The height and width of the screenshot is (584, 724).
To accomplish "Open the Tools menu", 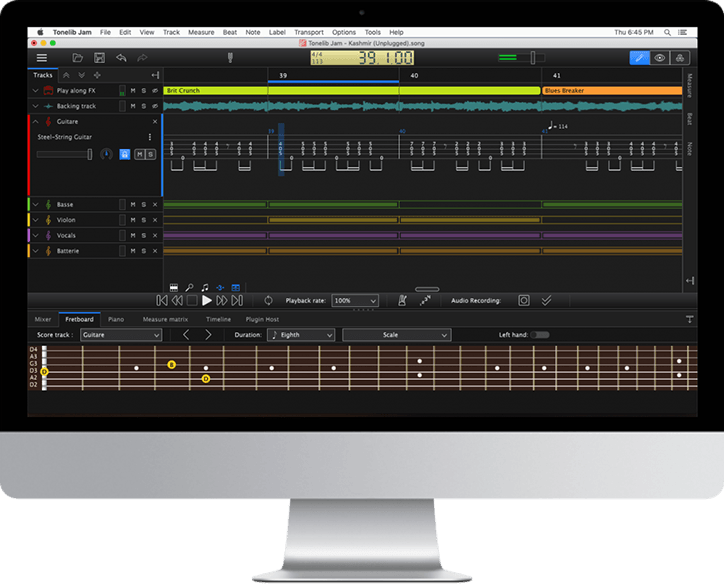I will pyautogui.click(x=373, y=32).
